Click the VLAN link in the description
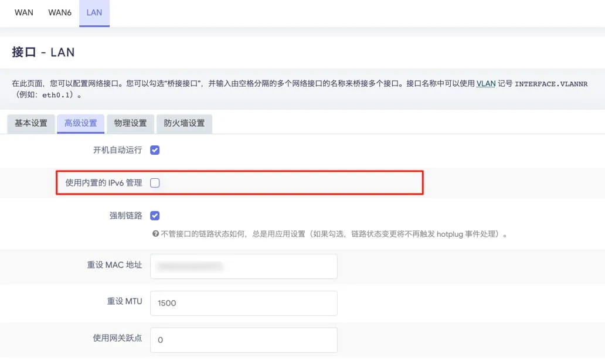The height and width of the screenshot is (364, 605). [x=486, y=84]
